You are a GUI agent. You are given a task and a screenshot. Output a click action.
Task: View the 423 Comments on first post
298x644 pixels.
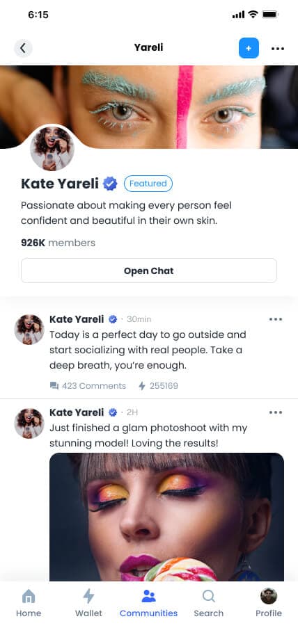tap(88, 386)
